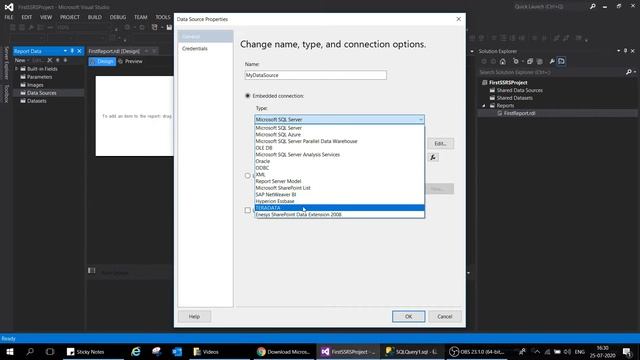Screen dimensions: 640x360
Task: Switch to SQLQuery1.sql taskbar window
Action: click(411, 351)
